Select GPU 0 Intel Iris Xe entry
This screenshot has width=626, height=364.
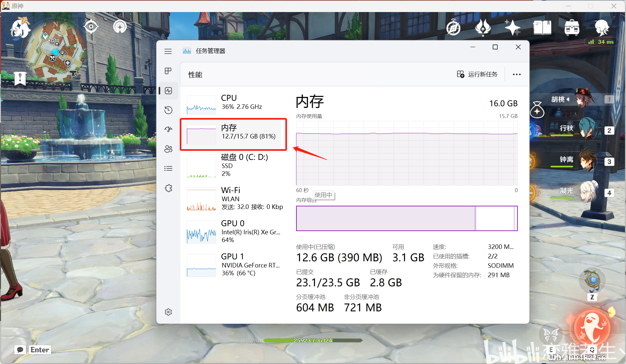pos(234,232)
